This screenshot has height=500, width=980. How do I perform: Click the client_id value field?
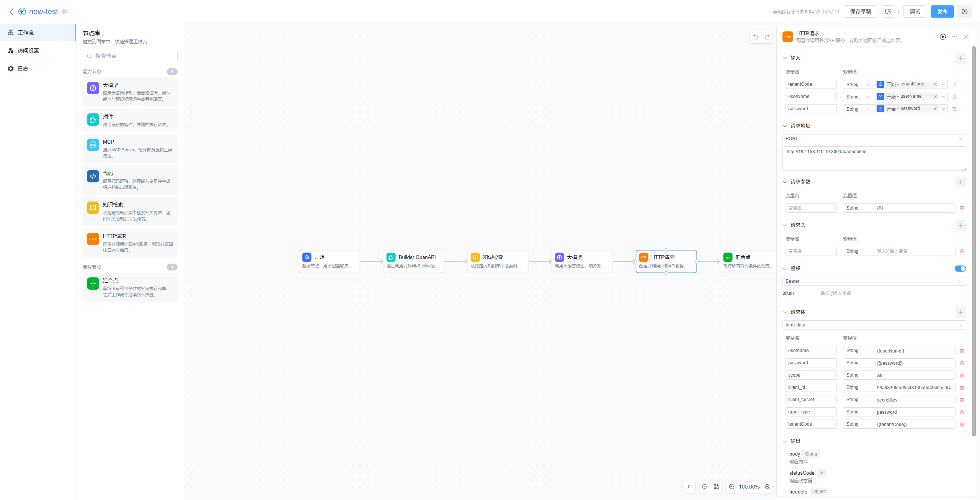pos(915,388)
